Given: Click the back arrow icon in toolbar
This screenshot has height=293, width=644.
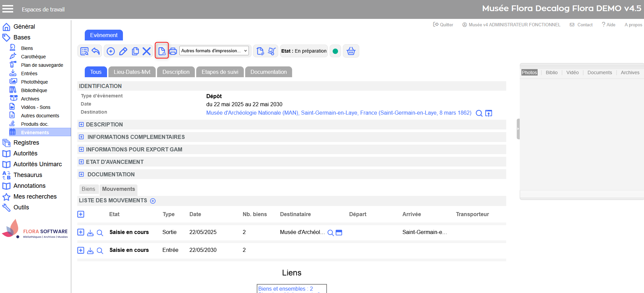Looking at the screenshot, I should click(x=96, y=51).
